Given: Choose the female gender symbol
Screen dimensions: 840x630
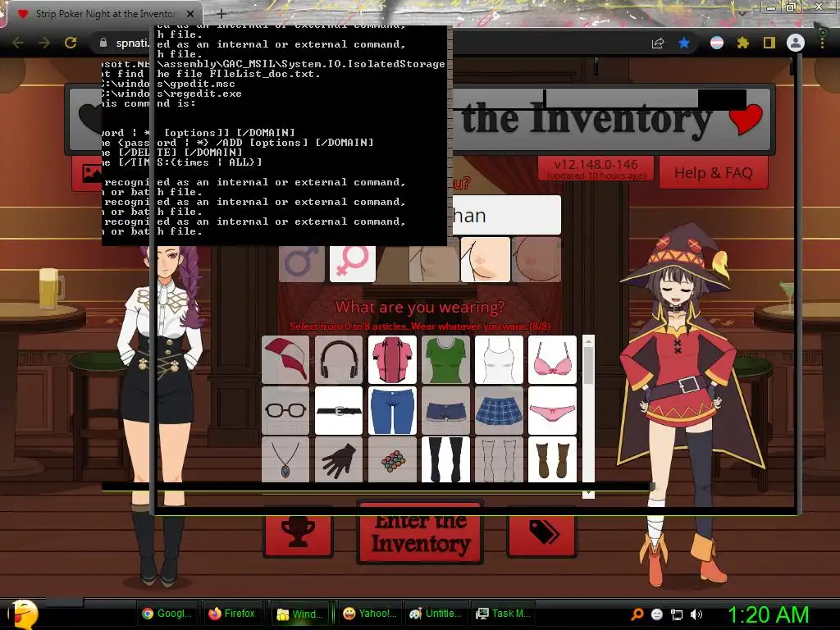Looking at the screenshot, I should coord(353,263).
